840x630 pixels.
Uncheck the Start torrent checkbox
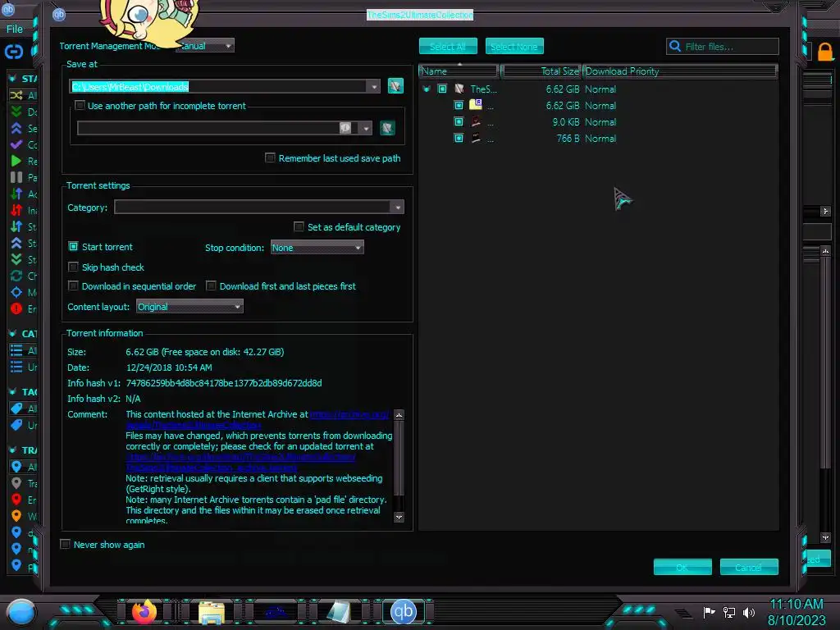pyautogui.click(x=73, y=246)
